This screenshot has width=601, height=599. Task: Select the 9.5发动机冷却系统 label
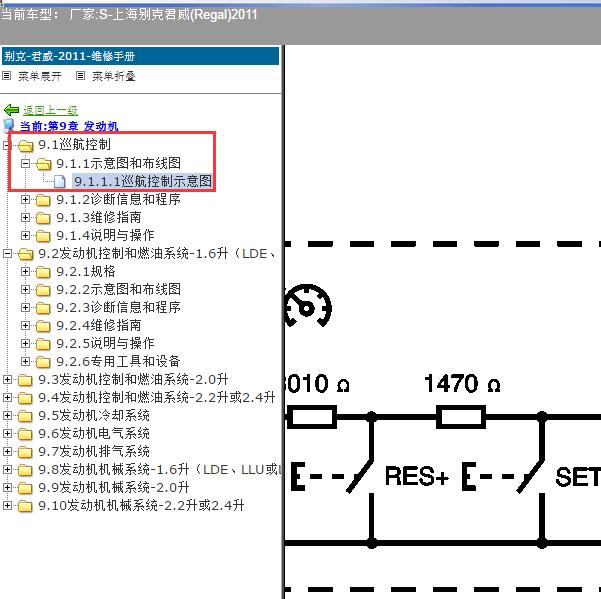coord(94,415)
